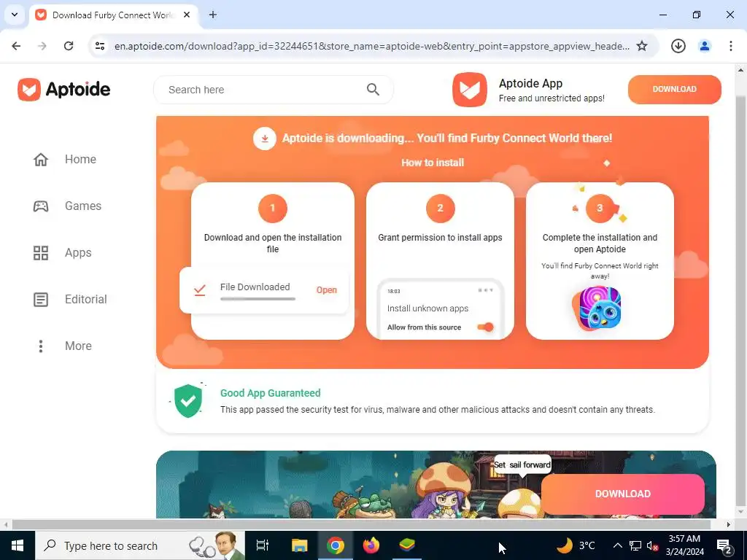The image size is (747, 560).
Task: Click the More three-dots icon
Action: pyautogui.click(x=41, y=346)
